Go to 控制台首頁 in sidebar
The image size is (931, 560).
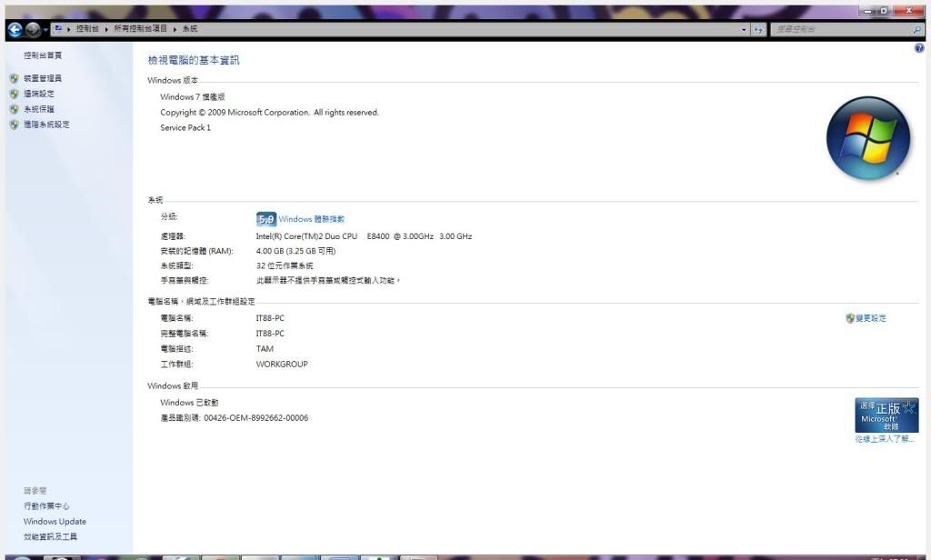43,55
